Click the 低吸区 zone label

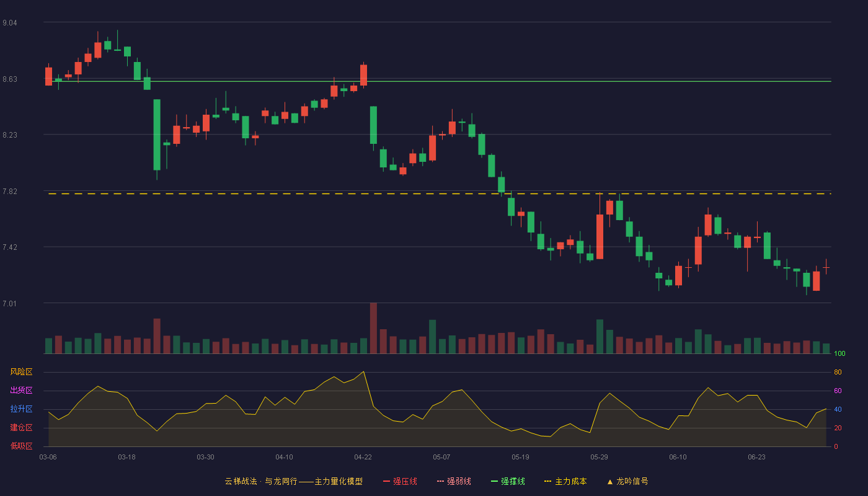(x=21, y=446)
